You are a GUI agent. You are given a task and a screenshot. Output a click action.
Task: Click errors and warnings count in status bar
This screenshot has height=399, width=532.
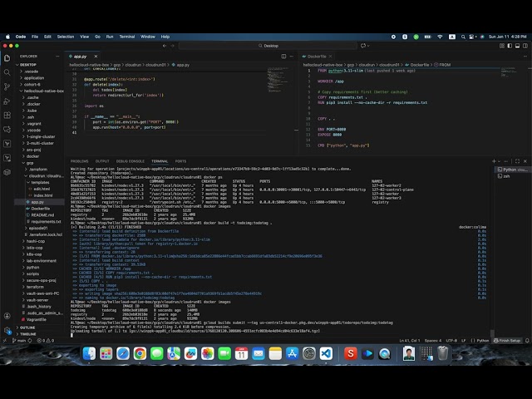pos(46,340)
